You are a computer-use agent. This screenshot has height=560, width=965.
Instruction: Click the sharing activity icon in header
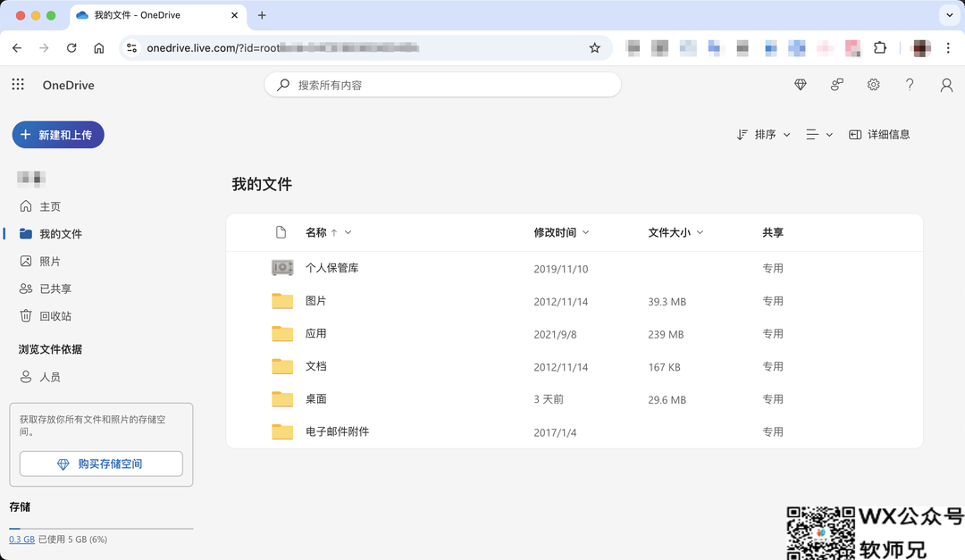tap(837, 85)
